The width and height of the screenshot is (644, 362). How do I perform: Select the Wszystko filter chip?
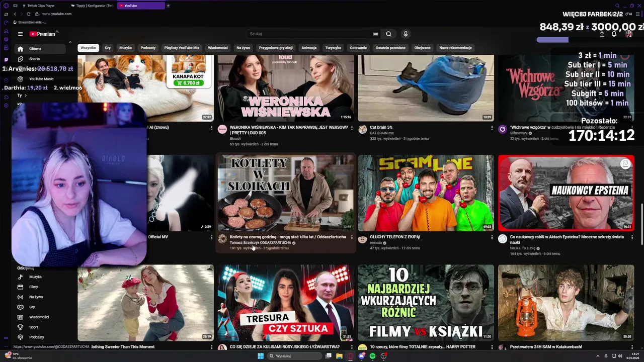(88, 48)
